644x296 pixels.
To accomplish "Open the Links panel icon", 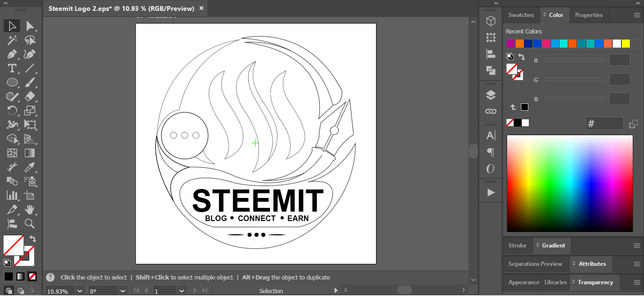I will [x=491, y=111].
